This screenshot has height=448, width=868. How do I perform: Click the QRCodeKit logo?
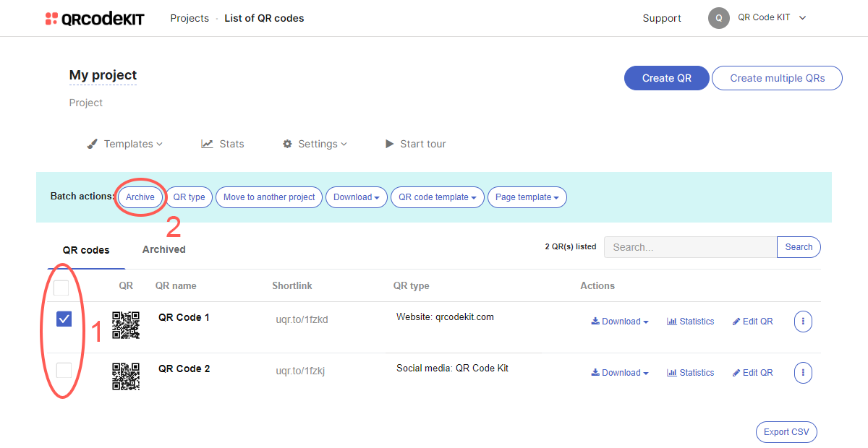(x=95, y=18)
